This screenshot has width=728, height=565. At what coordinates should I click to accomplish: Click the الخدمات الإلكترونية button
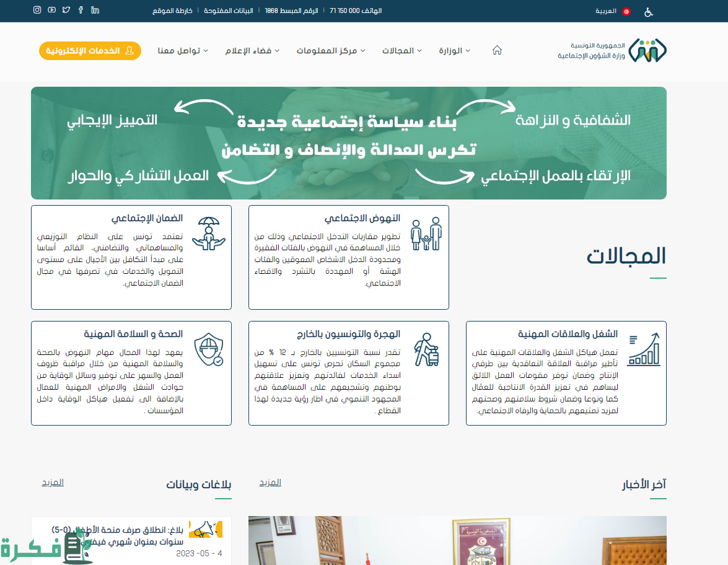(x=90, y=51)
